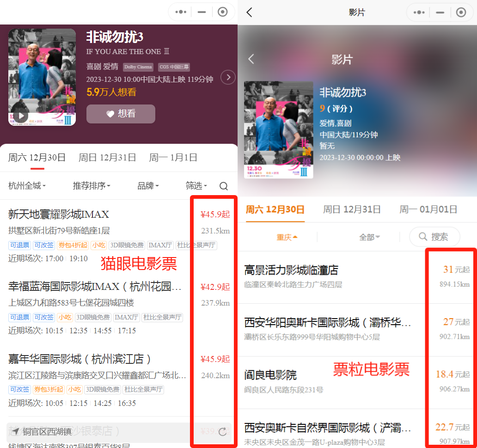This screenshot has width=477, height=448.
Task: Click the search magnifier icon in left filter bar
Action: (x=224, y=186)
